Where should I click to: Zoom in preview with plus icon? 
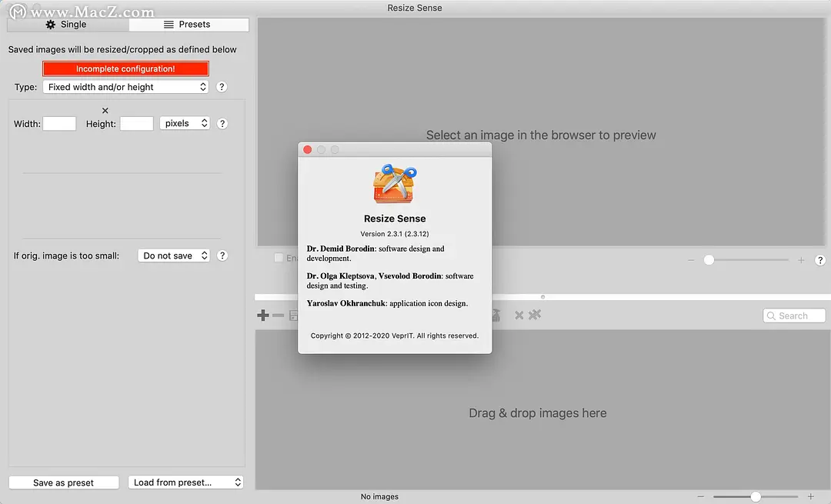tap(801, 260)
